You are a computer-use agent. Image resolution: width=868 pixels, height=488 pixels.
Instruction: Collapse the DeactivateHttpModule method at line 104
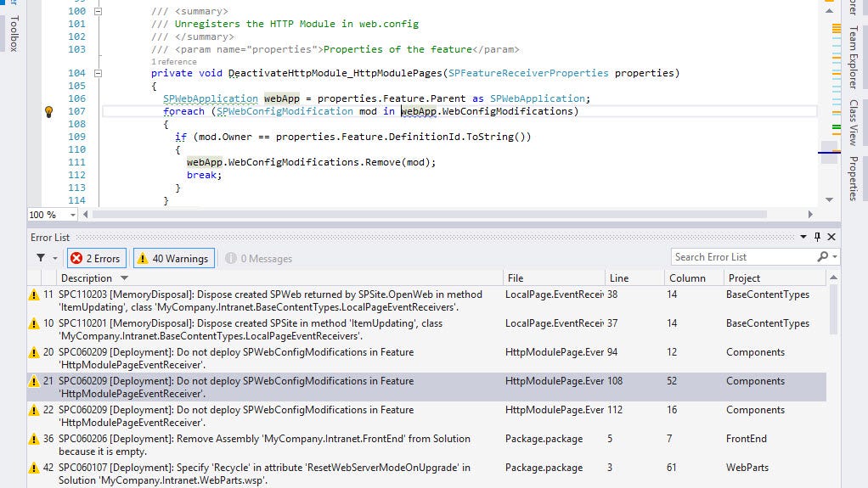tap(98, 73)
